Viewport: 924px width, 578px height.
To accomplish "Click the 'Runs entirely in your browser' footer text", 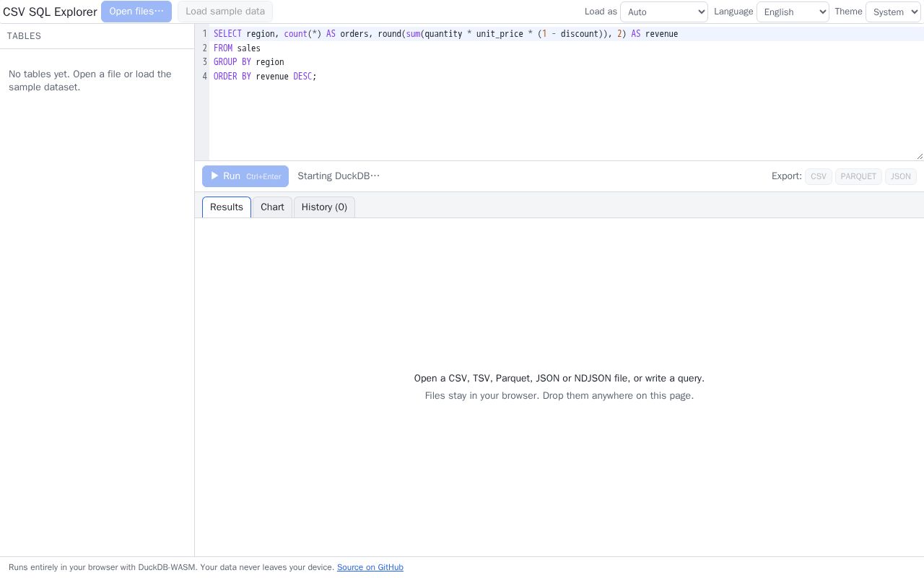I will coord(171,567).
